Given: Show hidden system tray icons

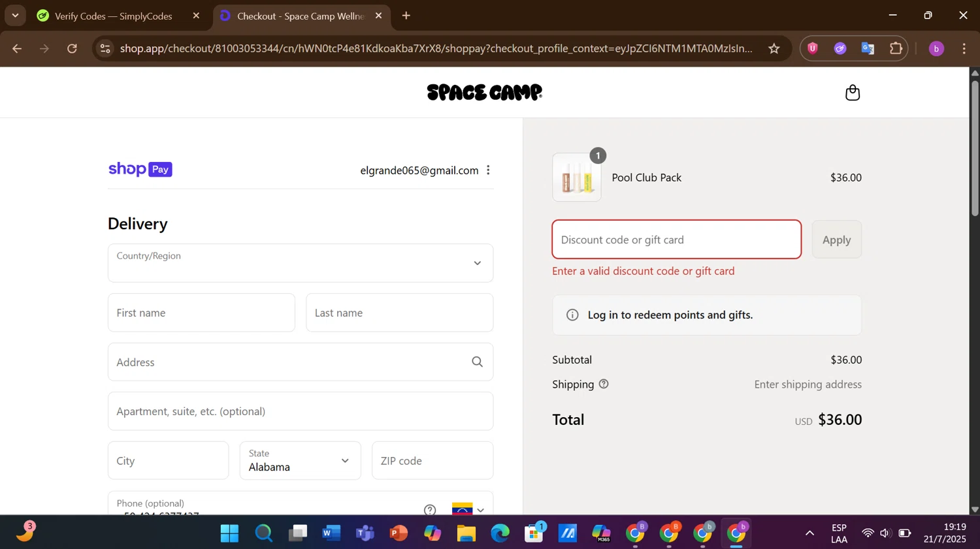Looking at the screenshot, I should click(809, 533).
